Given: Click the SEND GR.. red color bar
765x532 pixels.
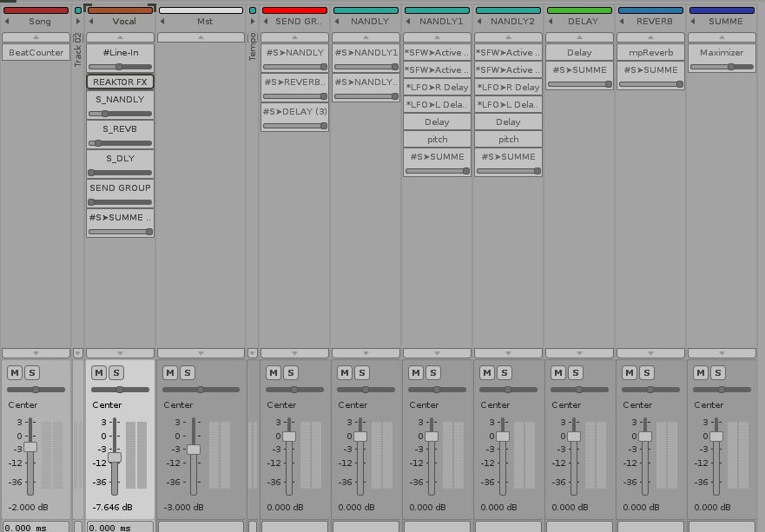Looking at the screenshot, I should (294, 10).
